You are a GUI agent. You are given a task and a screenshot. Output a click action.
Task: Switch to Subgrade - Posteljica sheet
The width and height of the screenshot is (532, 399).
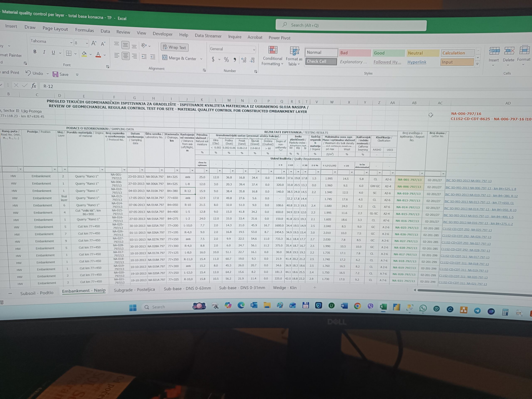[134, 290]
